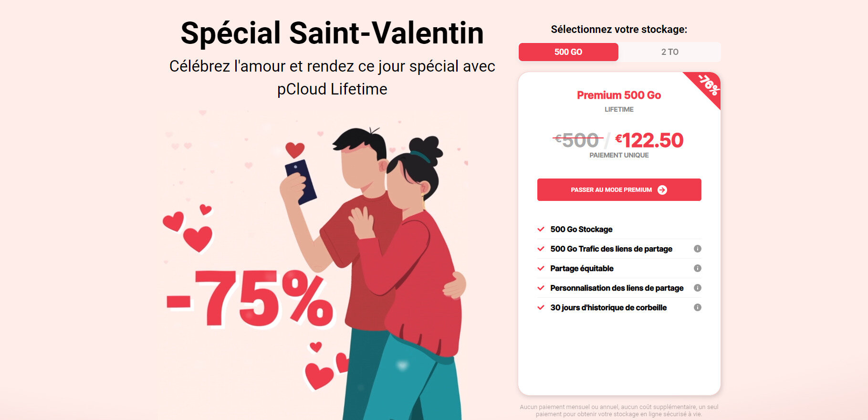The image size is (868, 420).
Task: Click the Premium 500 Go plan title
Action: pos(619,95)
